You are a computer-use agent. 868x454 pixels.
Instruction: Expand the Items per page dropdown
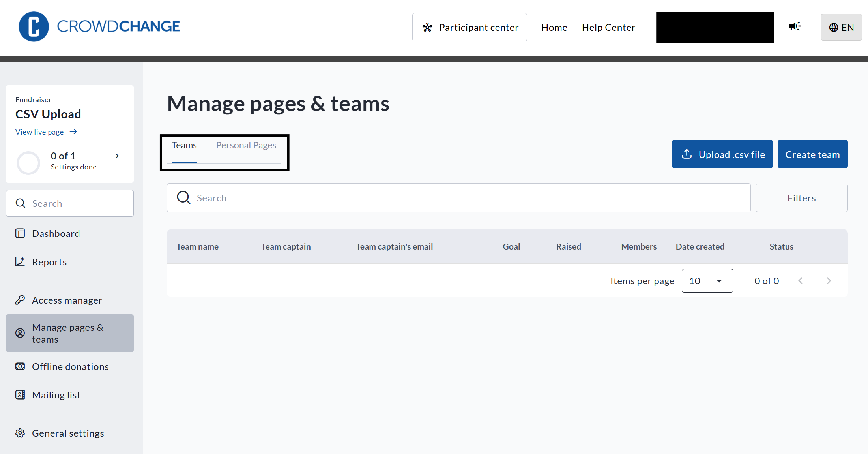707,281
